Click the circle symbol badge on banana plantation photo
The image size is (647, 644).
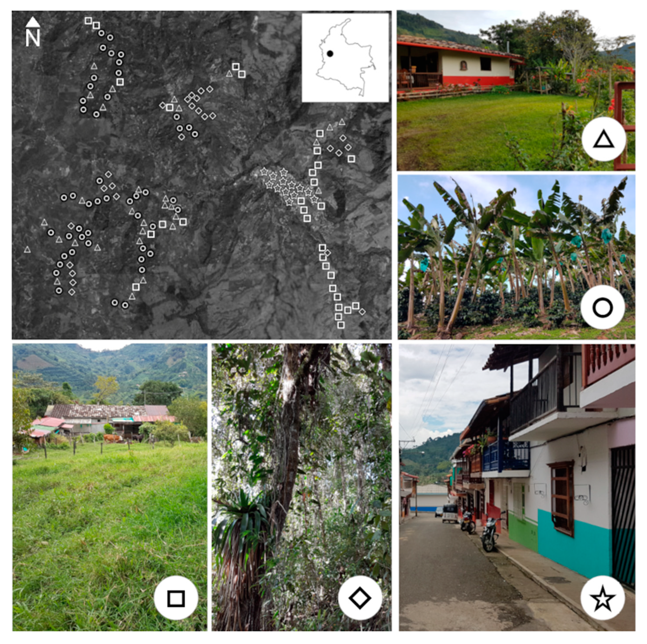point(602,307)
